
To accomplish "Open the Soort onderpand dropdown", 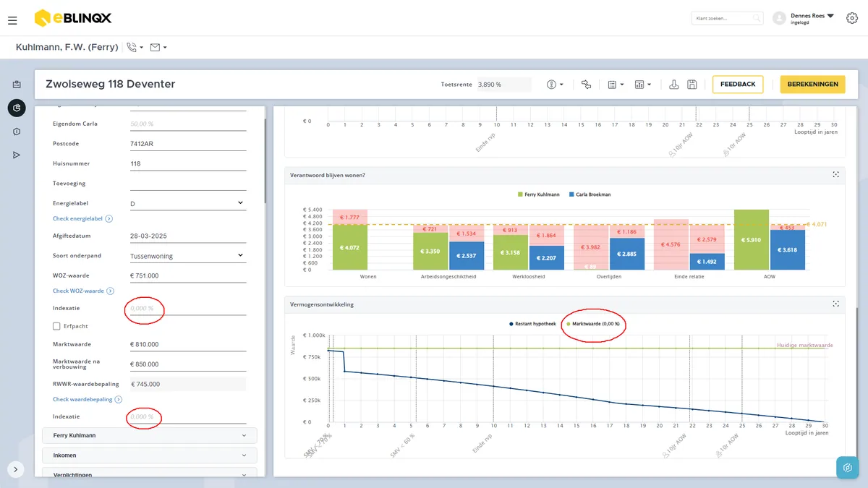I will [x=188, y=256].
